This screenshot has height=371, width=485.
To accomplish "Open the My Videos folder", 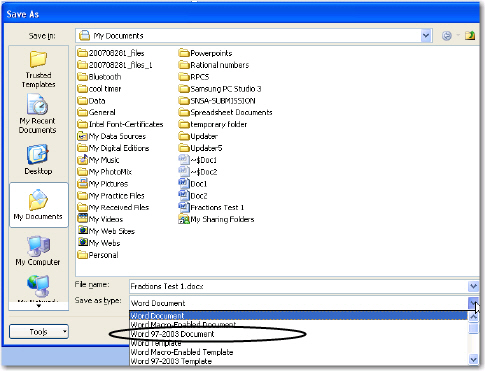I will (x=100, y=219).
